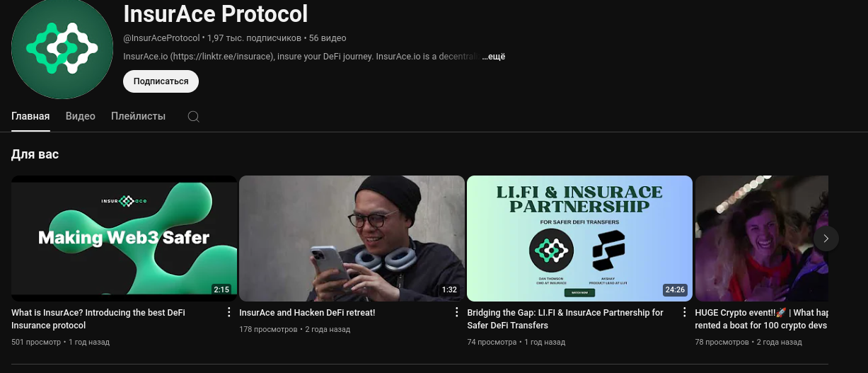
Task: Play the "Making Web3 Safer" thumbnail video
Action: (x=125, y=239)
